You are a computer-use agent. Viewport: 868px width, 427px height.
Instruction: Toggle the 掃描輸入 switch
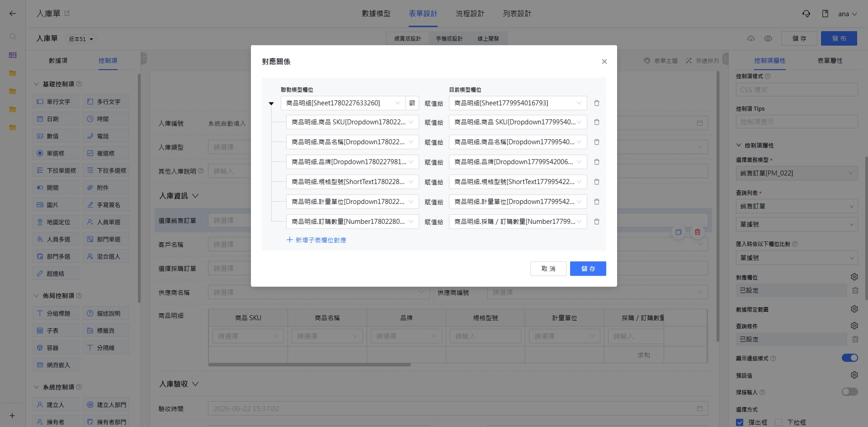tap(849, 392)
